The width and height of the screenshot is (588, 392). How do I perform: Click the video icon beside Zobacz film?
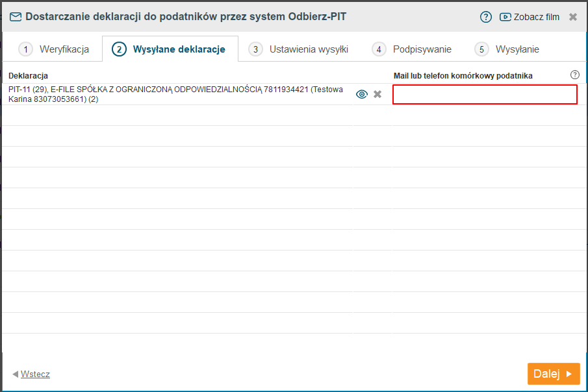coord(505,17)
